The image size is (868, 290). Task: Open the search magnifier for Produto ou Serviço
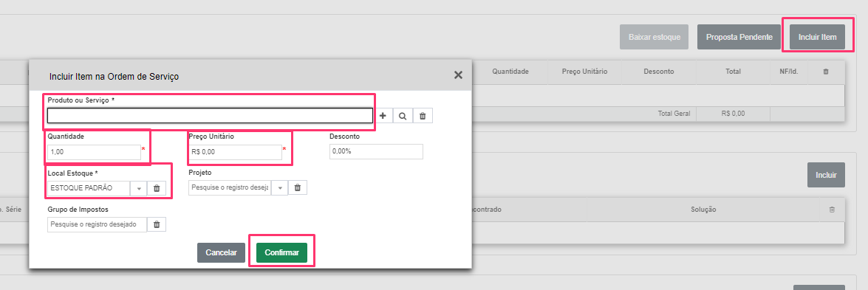(x=403, y=116)
